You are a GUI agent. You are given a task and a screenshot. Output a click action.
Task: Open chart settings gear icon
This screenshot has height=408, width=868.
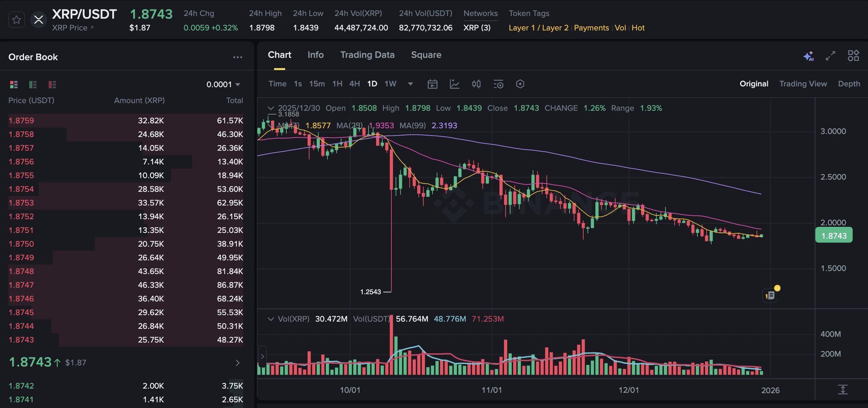[x=520, y=84]
